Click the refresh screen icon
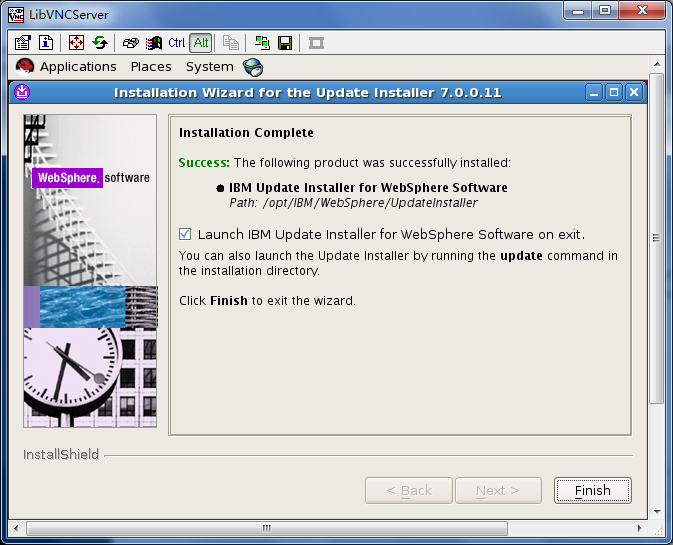Viewport: 673px width, 545px height. click(x=100, y=42)
